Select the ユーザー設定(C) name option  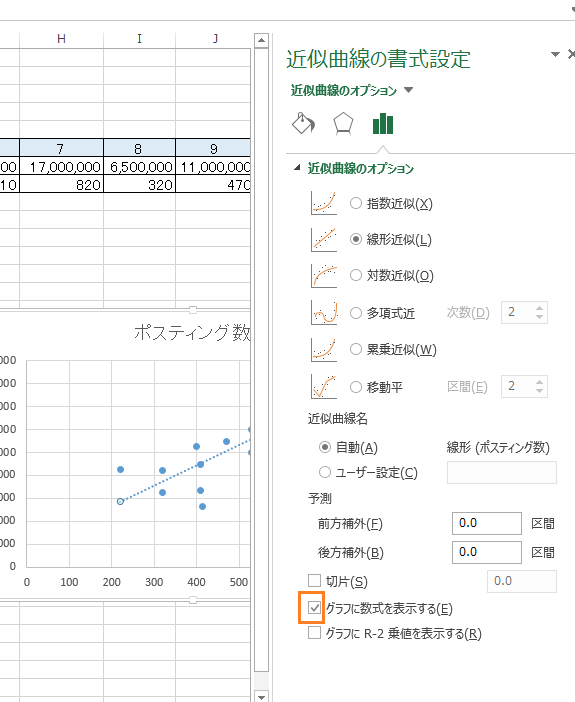point(325,472)
